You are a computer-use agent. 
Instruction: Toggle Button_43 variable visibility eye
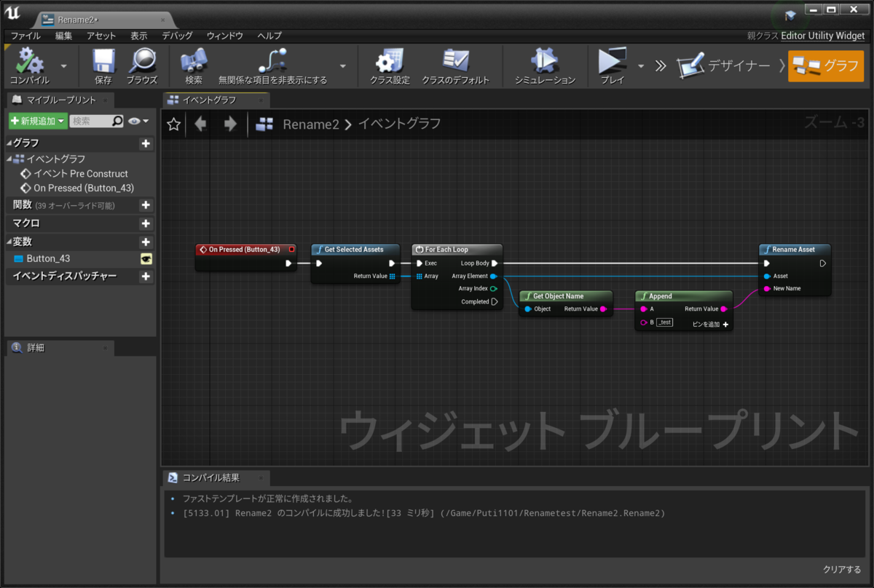point(146,258)
